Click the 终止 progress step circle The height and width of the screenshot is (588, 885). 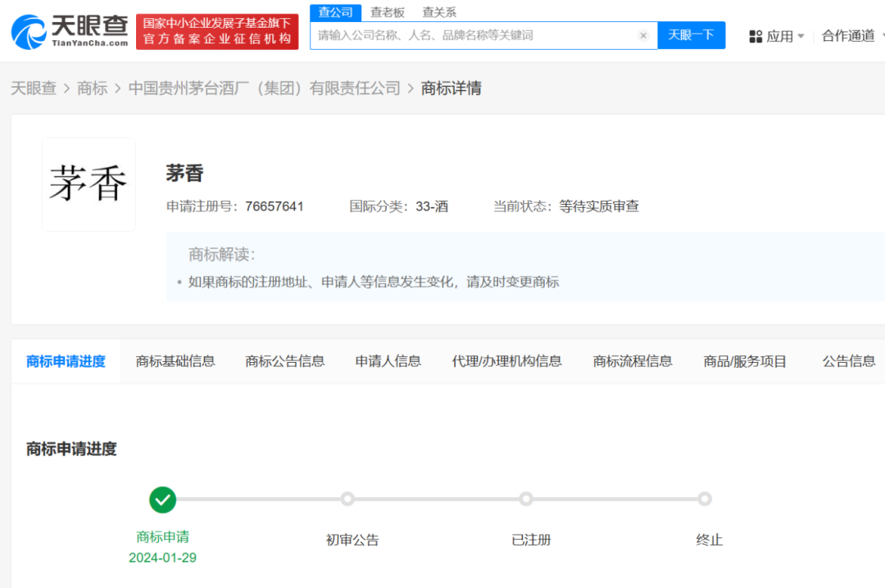(705, 499)
